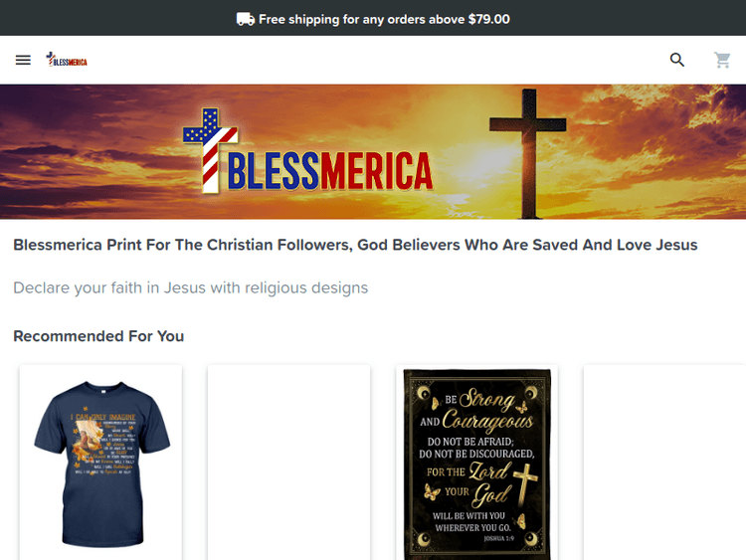The width and height of the screenshot is (746, 560).
Task: Click the Recommended For You heading
Action: [x=98, y=336]
